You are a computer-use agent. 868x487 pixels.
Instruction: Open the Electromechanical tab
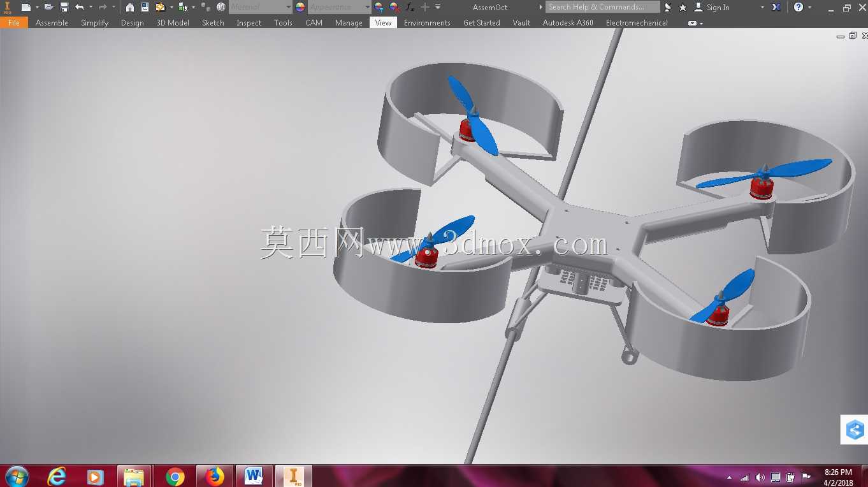tap(637, 22)
